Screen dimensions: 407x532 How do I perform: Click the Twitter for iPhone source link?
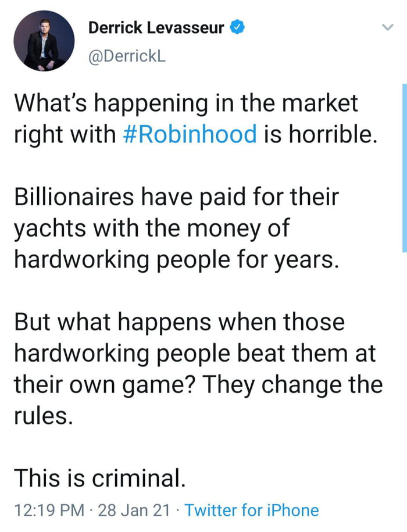pos(252,510)
